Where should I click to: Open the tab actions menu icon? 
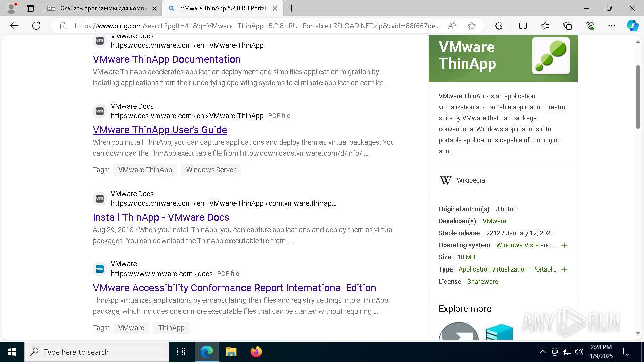[x=30, y=8]
